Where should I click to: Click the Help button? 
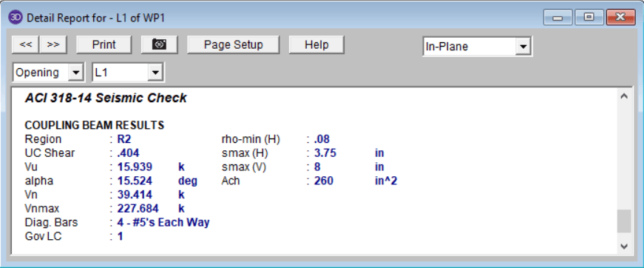[x=316, y=44]
